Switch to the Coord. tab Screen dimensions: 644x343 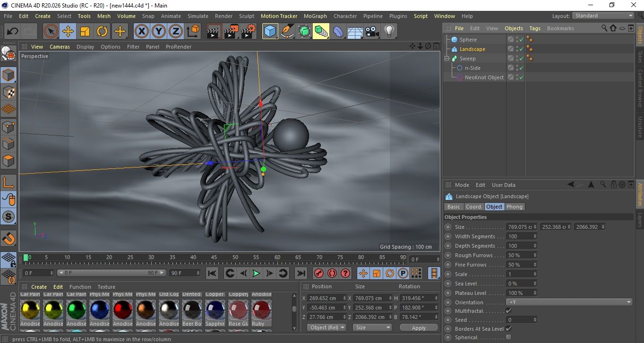coord(474,207)
